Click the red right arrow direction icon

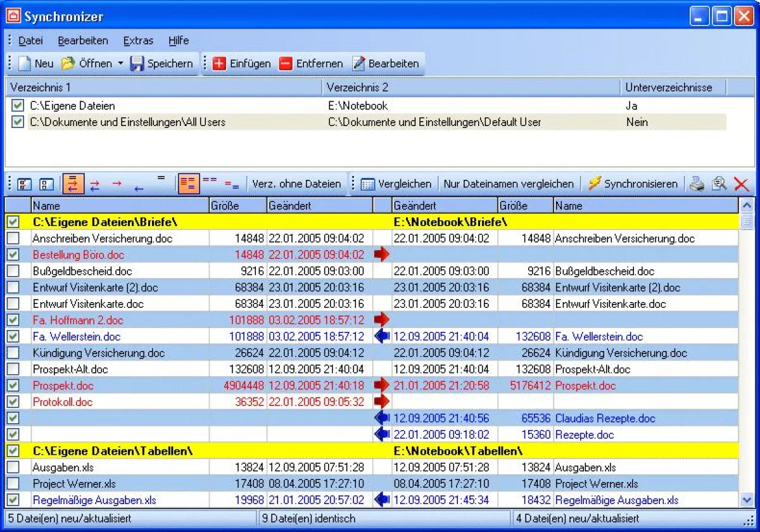[x=117, y=183]
